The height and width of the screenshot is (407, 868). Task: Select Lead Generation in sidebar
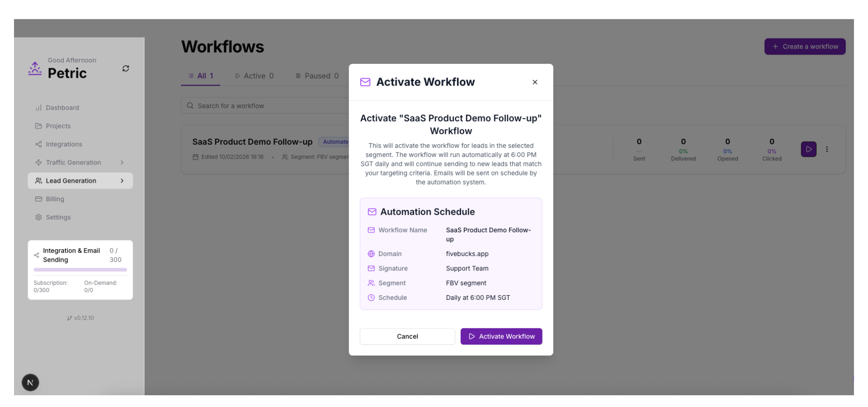(80, 180)
